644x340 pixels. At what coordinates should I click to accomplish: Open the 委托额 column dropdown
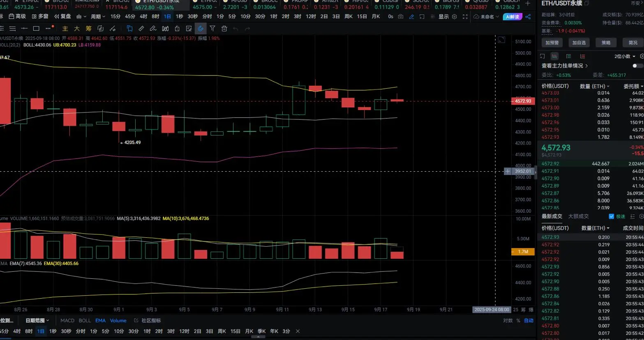633,86
